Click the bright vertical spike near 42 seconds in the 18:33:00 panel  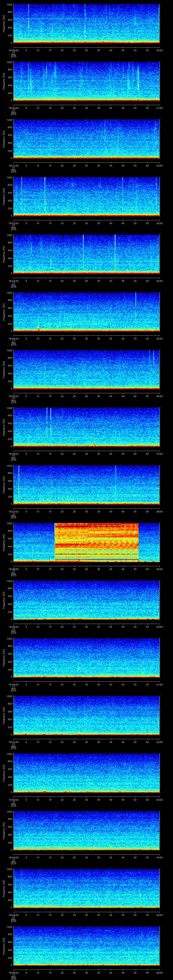(x=115, y=253)
